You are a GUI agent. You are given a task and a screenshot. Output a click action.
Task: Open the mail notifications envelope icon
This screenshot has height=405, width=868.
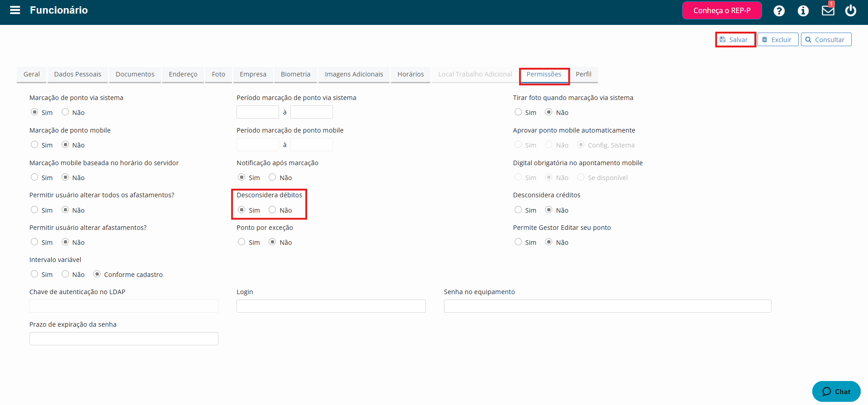[828, 10]
